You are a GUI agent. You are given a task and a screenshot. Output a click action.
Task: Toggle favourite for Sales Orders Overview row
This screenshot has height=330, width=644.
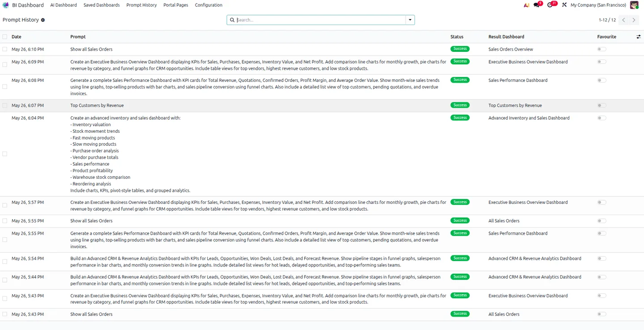(602, 49)
